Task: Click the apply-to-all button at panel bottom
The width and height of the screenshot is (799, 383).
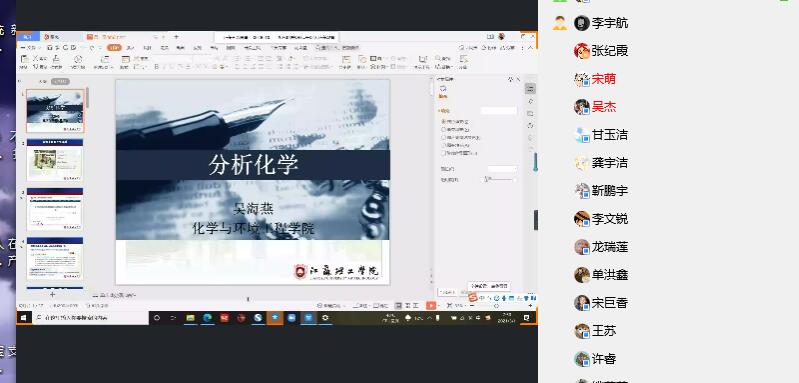Action: click(447, 292)
